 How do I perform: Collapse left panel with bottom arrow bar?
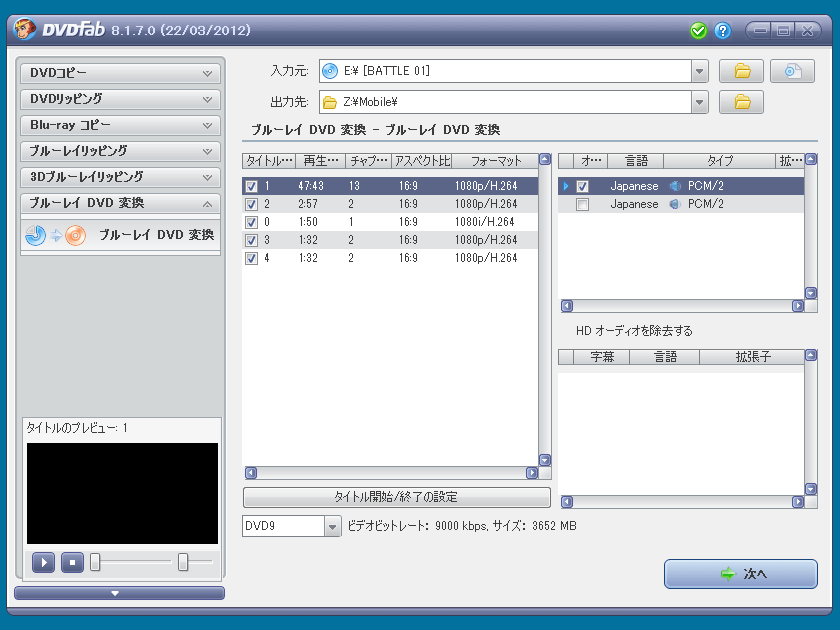pos(119,593)
